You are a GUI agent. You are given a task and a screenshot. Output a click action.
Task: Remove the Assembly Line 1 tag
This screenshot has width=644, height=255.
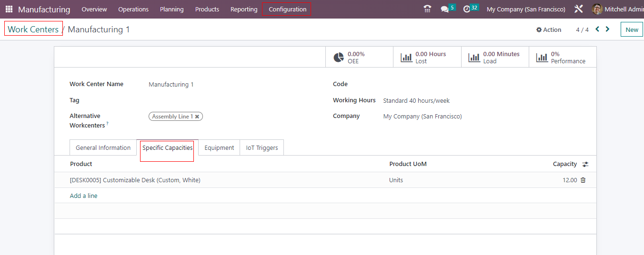click(197, 117)
